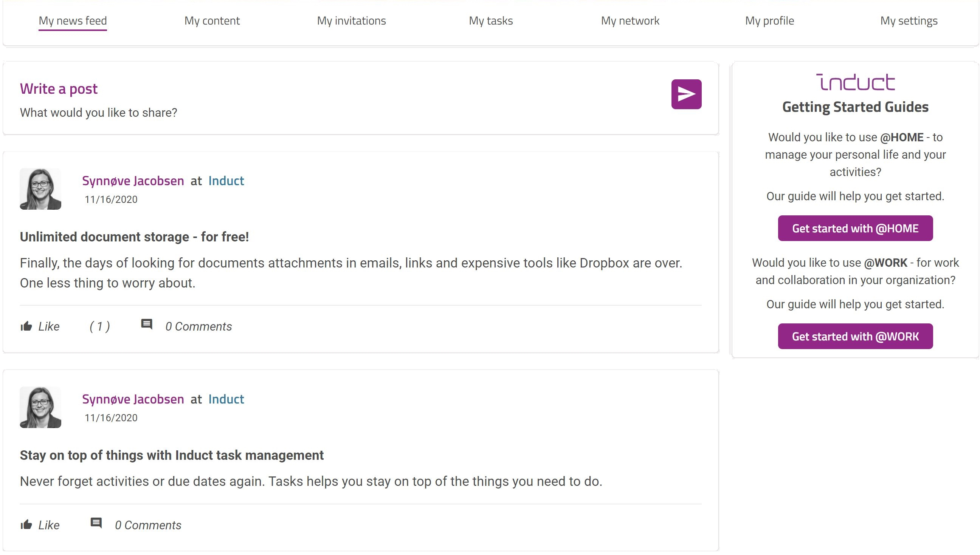Focus the 'What would you like to share?' field
The height and width of the screenshot is (555, 980).
(98, 113)
